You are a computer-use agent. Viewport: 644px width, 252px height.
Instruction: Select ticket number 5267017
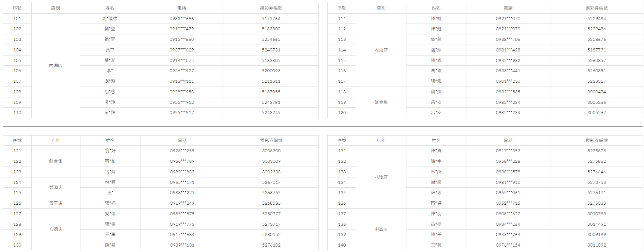[x=271, y=183]
